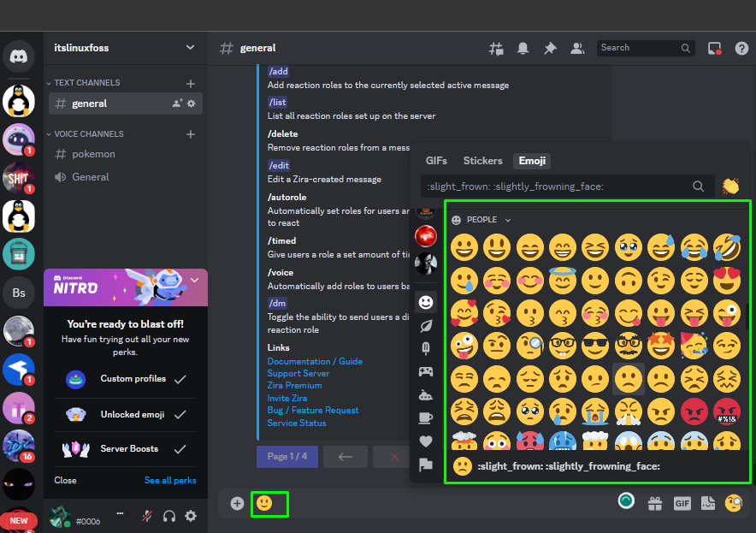Viewport: 756px width, 533px height.
Task: Toggle microphone mute in user panel
Action: [x=147, y=517]
